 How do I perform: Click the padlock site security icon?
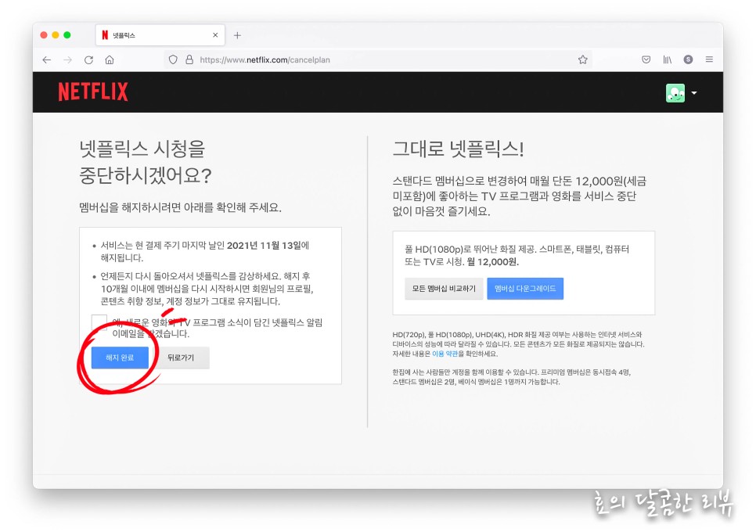[x=189, y=59]
